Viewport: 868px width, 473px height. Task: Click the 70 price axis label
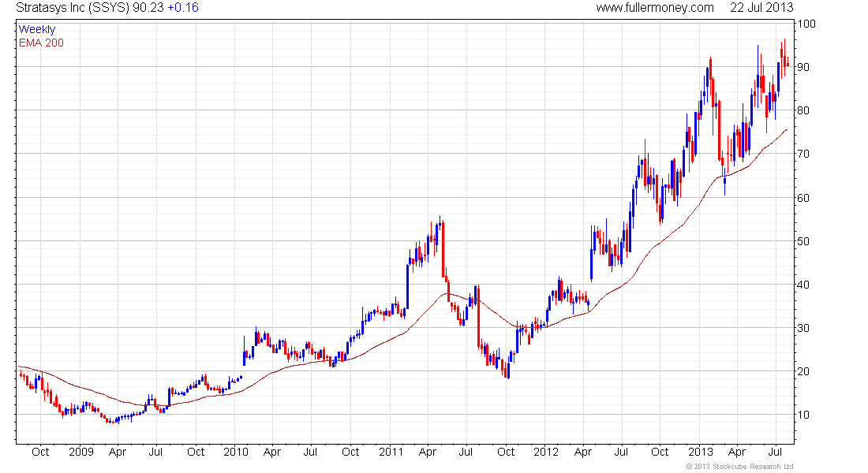coord(803,154)
